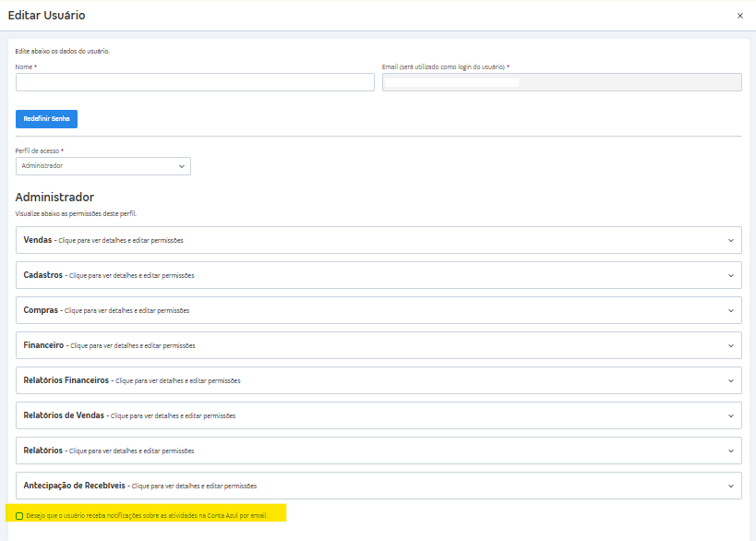The image size is (756, 541).
Task: Click the 'Vendas' section title text
Action: [37, 240]
